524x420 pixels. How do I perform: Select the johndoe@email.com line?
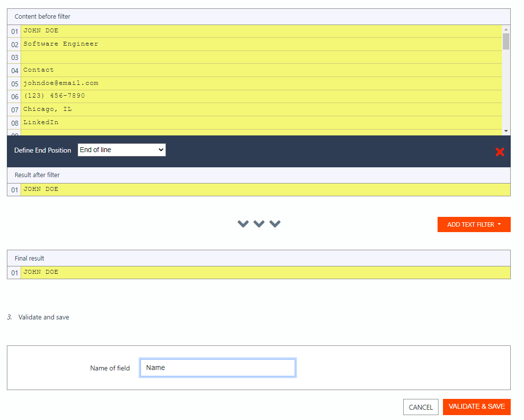click(x=147, y=83)
